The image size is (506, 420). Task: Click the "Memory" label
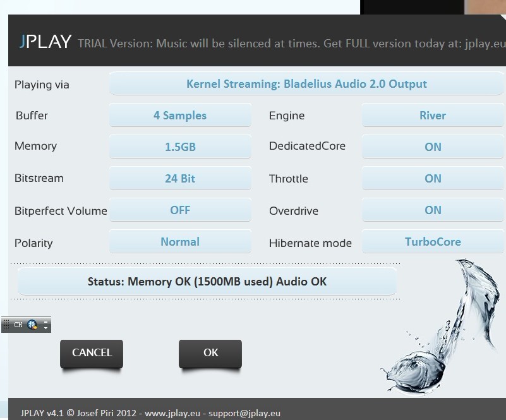[x=35, y=146]
